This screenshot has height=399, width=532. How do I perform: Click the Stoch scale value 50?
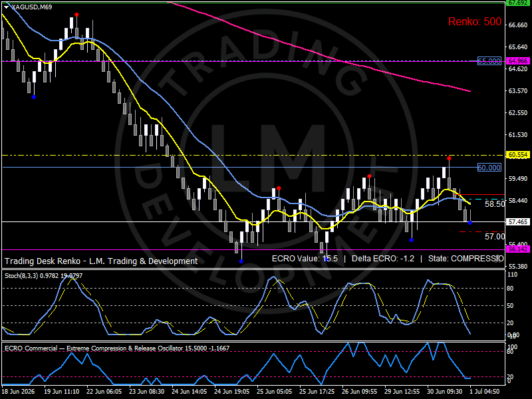[x=510, y=306]
